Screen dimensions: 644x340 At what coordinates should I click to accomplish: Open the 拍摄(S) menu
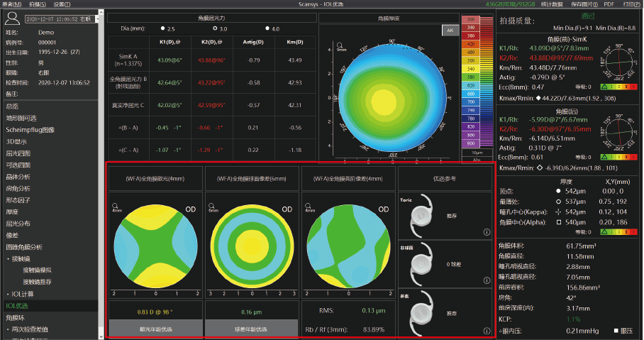(x=38, y=4)
